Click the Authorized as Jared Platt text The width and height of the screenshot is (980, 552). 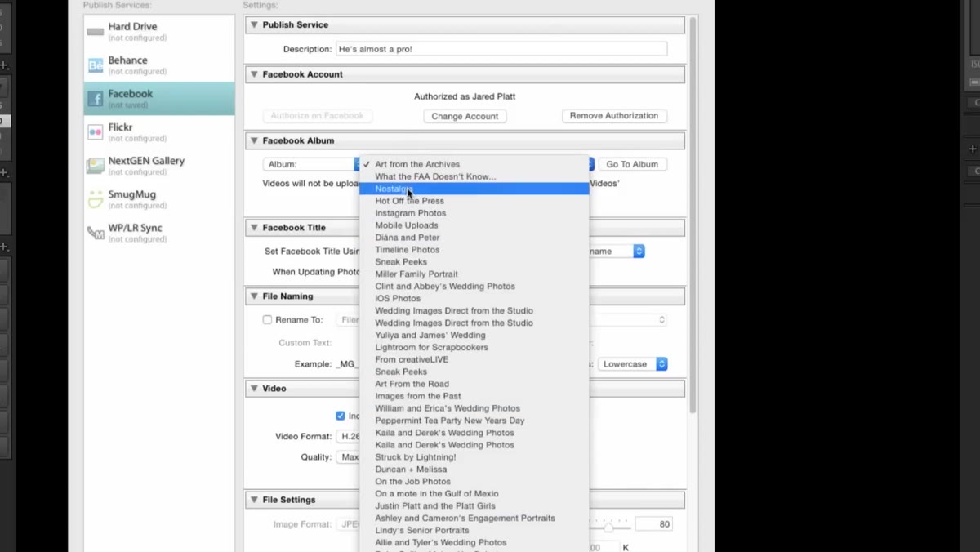[465, 96]
